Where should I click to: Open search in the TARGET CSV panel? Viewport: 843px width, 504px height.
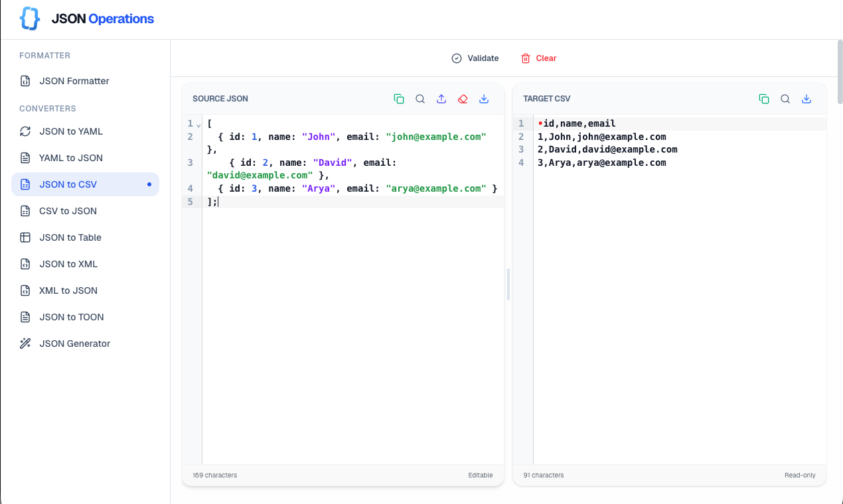785,98
